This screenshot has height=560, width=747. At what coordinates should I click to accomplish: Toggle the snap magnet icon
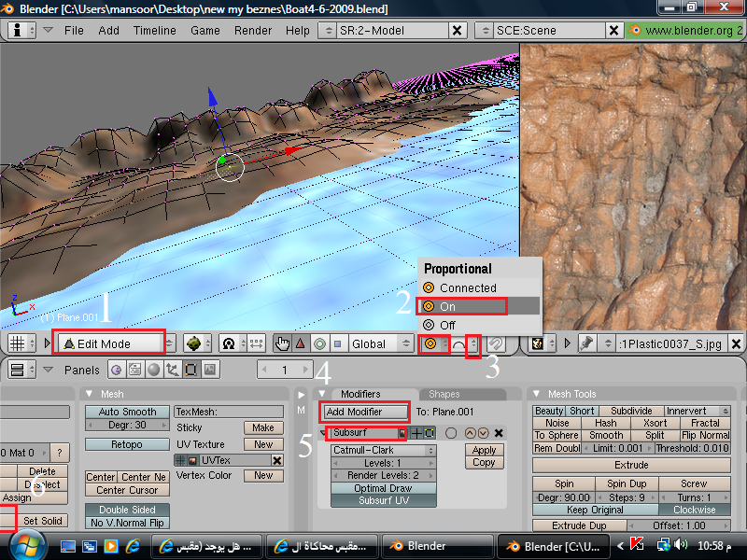coord(496,343)
